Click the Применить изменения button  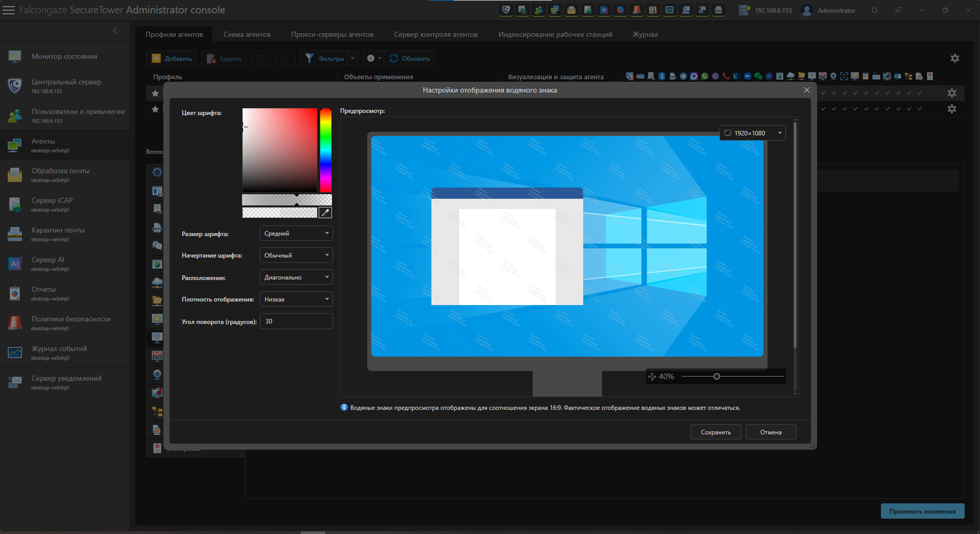[x=923, y=512]
